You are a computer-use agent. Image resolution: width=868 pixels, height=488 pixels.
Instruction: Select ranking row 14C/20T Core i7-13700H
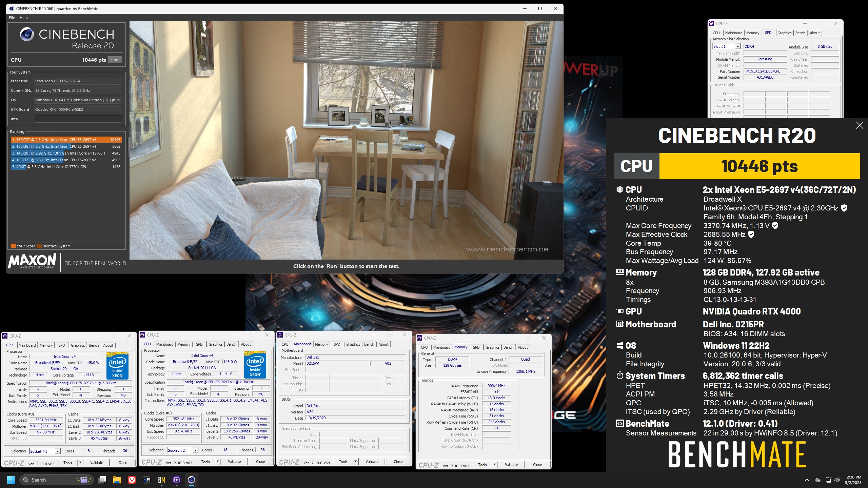click(66, 153)
